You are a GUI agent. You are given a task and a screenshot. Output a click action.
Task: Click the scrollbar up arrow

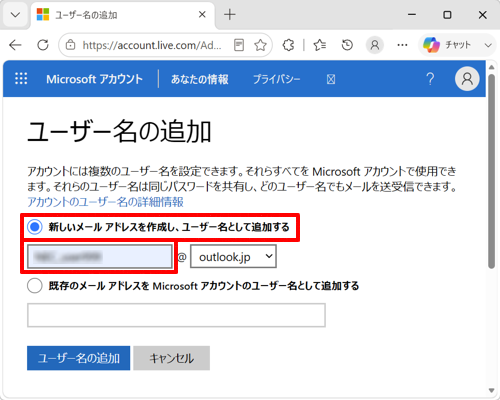click(492, 67)
